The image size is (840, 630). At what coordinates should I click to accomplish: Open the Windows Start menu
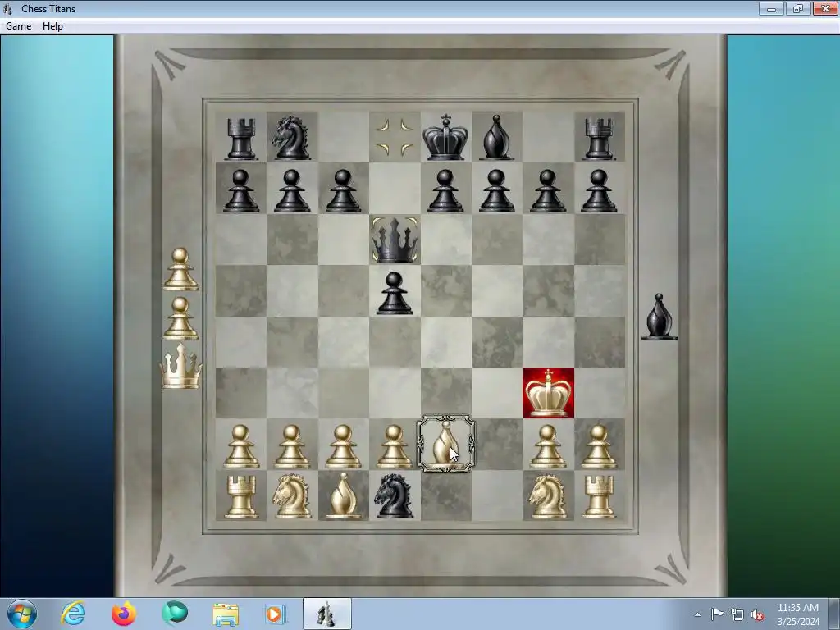pyautogui.click(x=22, y=614)
